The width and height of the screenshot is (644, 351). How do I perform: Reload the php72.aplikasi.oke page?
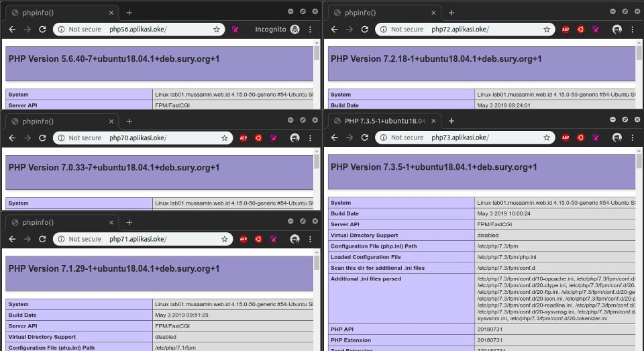tap(365, 29)
